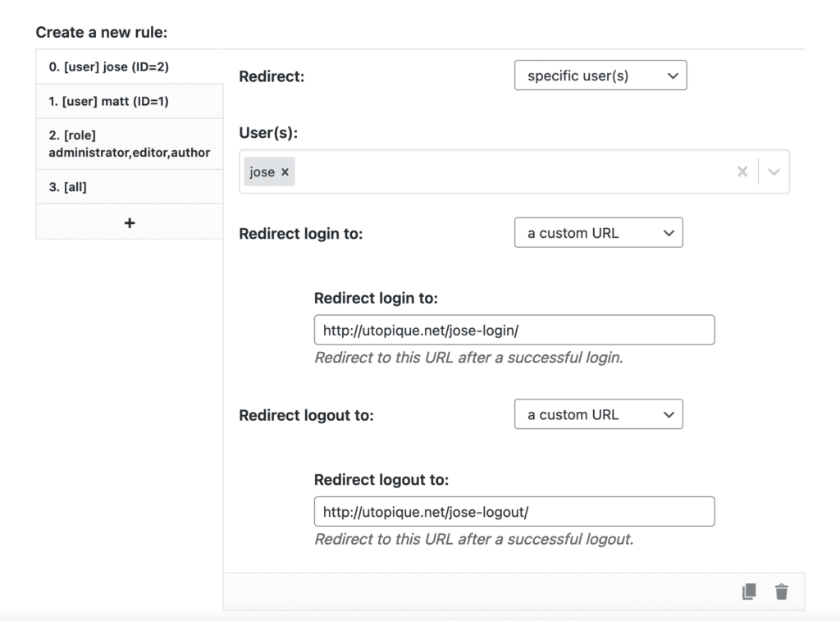Select rule 1 for user matt
Image resolution: width=840 pixels, height=621 pixels.
coord(130,101)
